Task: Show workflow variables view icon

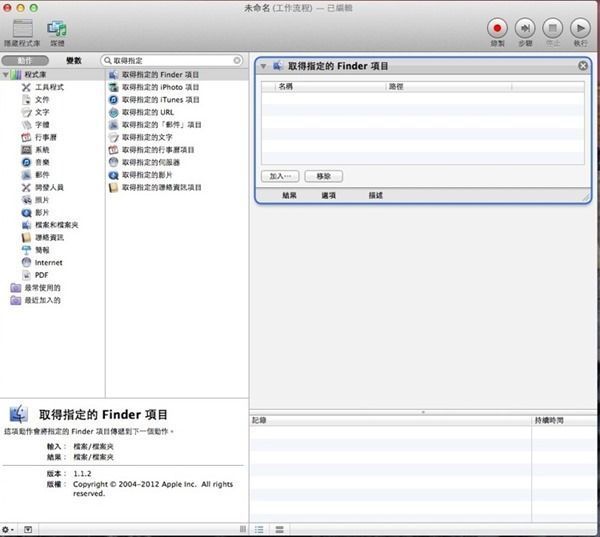Action: (280, 530)
